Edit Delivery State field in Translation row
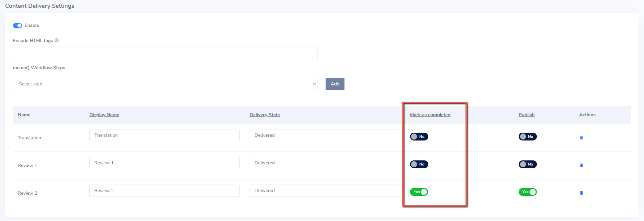 coord(325,135)
